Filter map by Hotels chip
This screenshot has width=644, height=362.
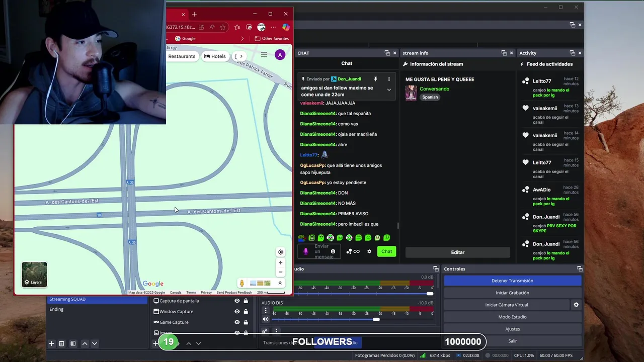[215, 56]
